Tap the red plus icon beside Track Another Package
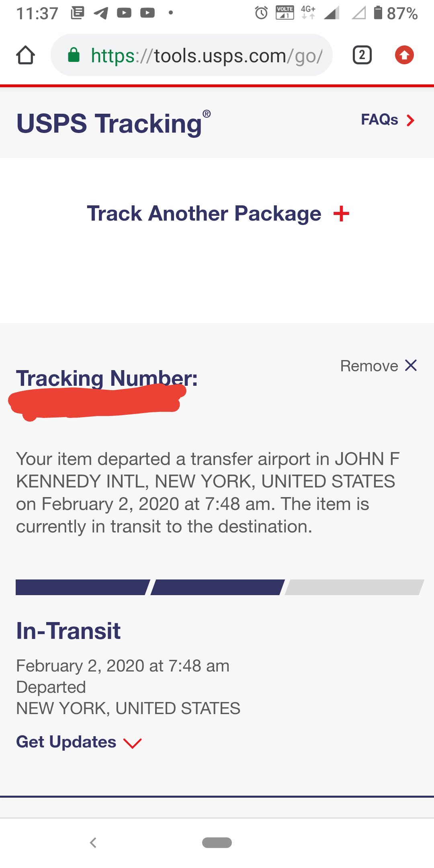The width and height of the screenshot is (434, 868). pos(341,214)
